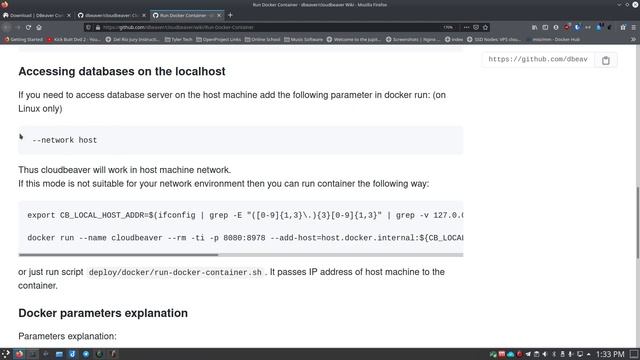Click the 1:33 PM taskbar clock

(x=610, y=354)
